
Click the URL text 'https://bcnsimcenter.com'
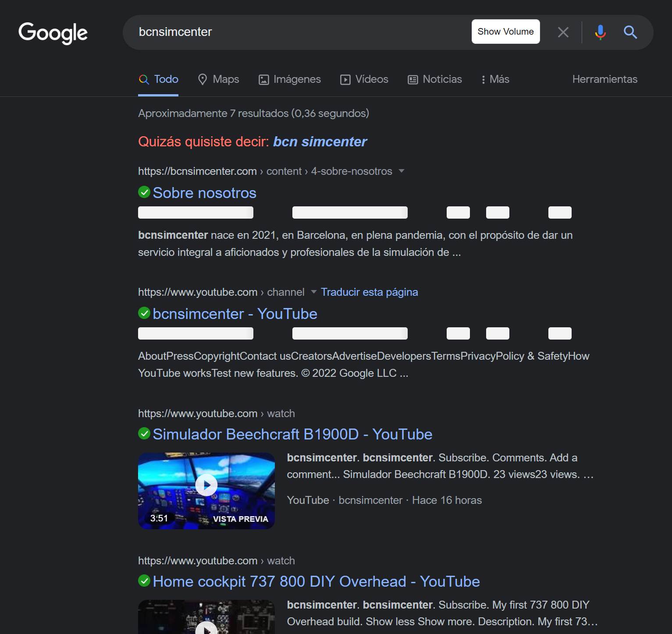(197, 171)
